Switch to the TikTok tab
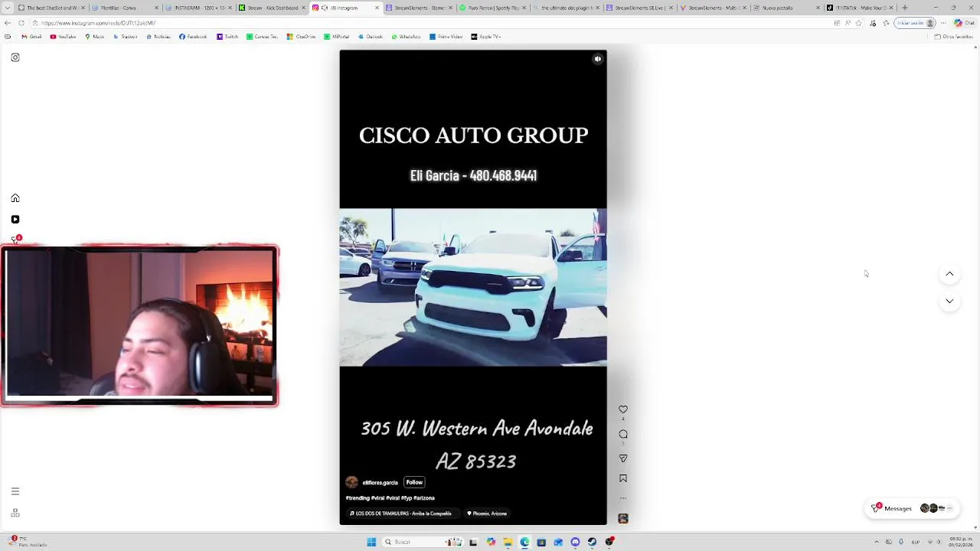 [860, 8]
